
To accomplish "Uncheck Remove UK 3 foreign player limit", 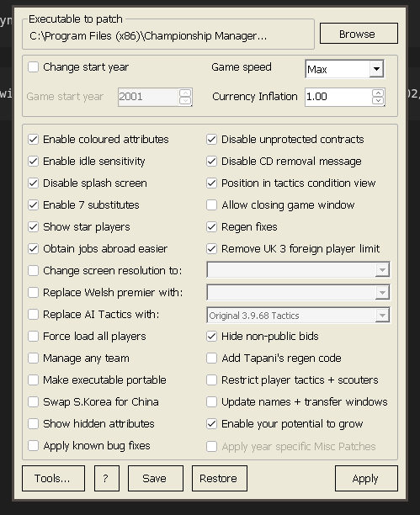I will point(211,248).
